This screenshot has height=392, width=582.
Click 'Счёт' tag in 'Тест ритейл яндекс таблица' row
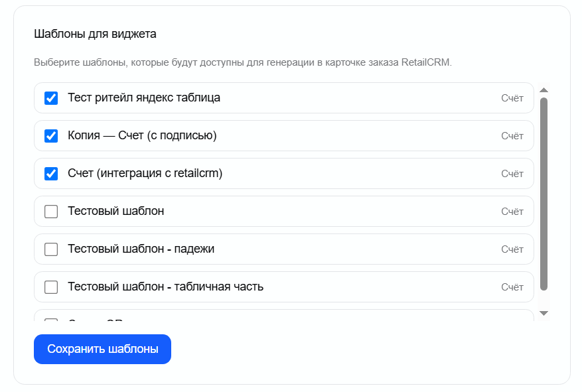tap(512, 98)
